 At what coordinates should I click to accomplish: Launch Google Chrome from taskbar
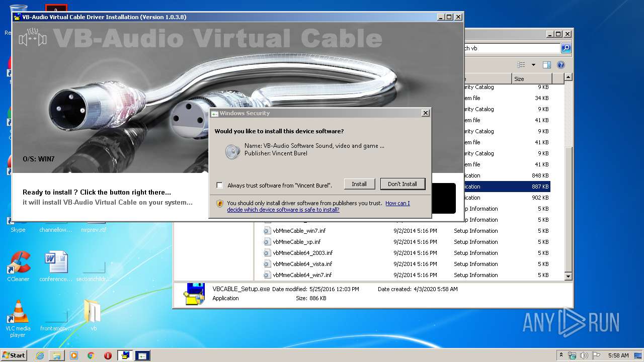91,355
